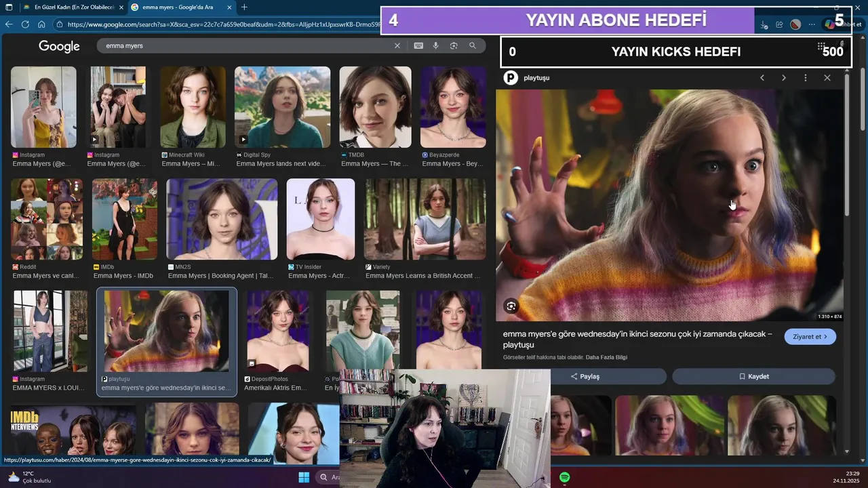Go to next image in preview panel

pos(784,78)
